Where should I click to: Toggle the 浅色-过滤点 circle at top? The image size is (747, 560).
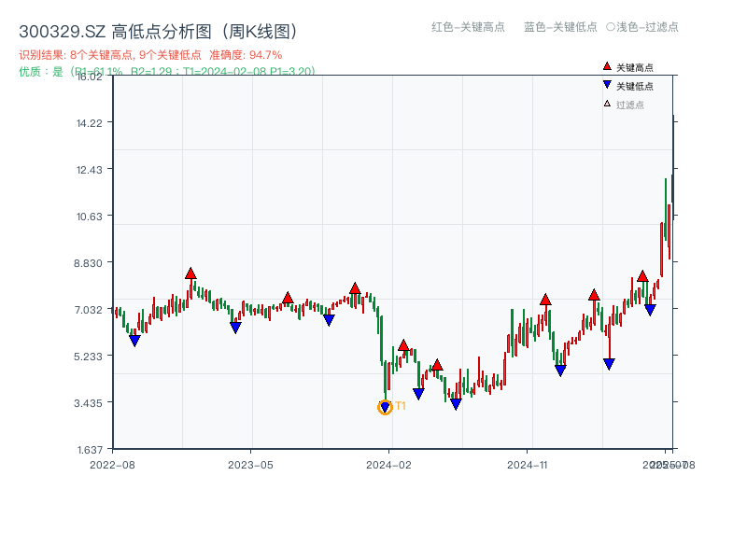(x=611, y=27)
